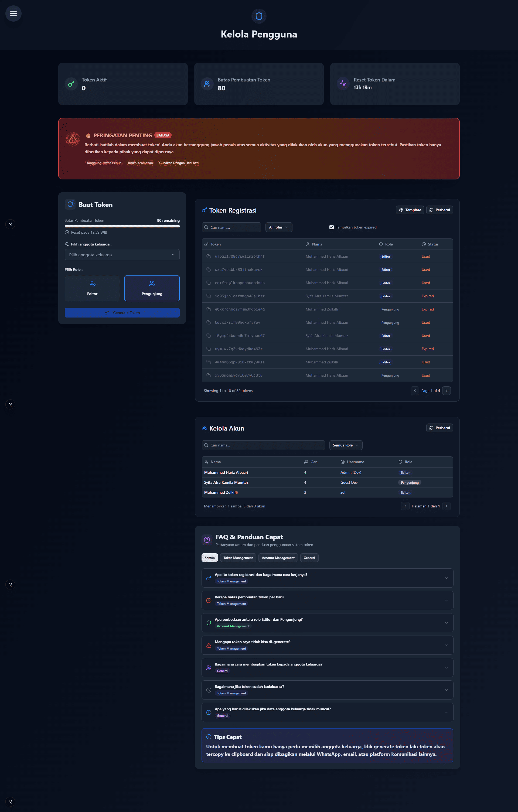Viewport: 518px width, 812px height.
Task: Select the General FAQ tab
Action: pyautogui.click(x=309, y=558)
